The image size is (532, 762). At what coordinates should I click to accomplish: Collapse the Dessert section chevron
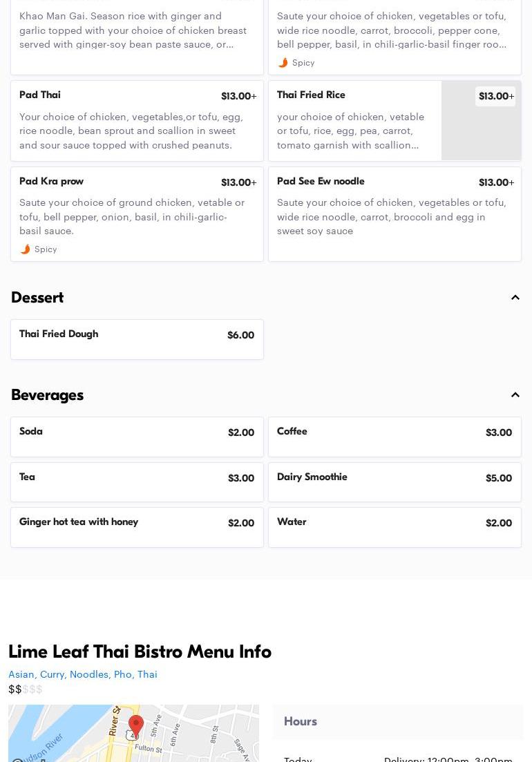(x=515, y=298)
